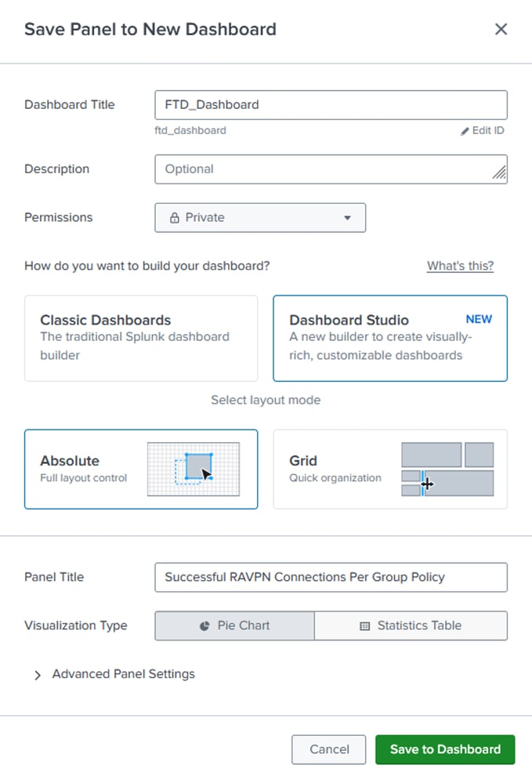Click the pie chart icon
532x783 pixels.
[204, 626]
